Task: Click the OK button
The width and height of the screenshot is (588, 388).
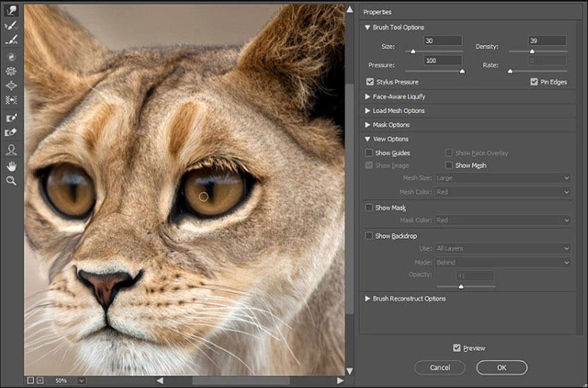Action: coord(501,367)
